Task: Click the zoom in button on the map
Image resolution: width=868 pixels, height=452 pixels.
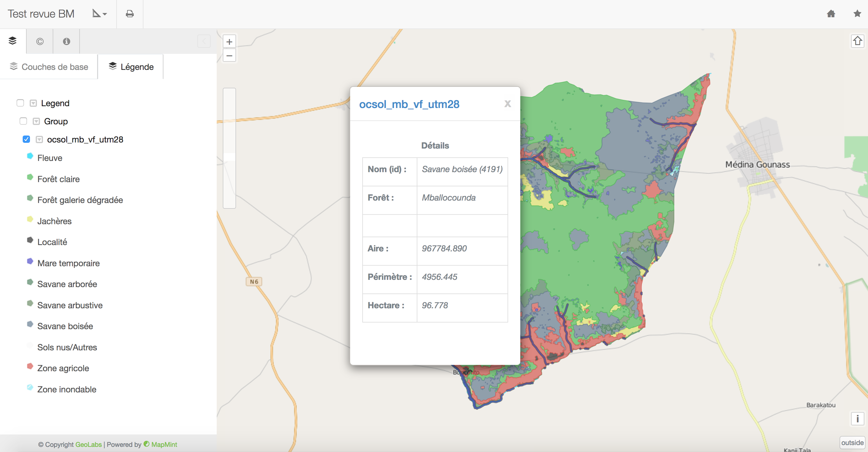Action: pos(229,41)
